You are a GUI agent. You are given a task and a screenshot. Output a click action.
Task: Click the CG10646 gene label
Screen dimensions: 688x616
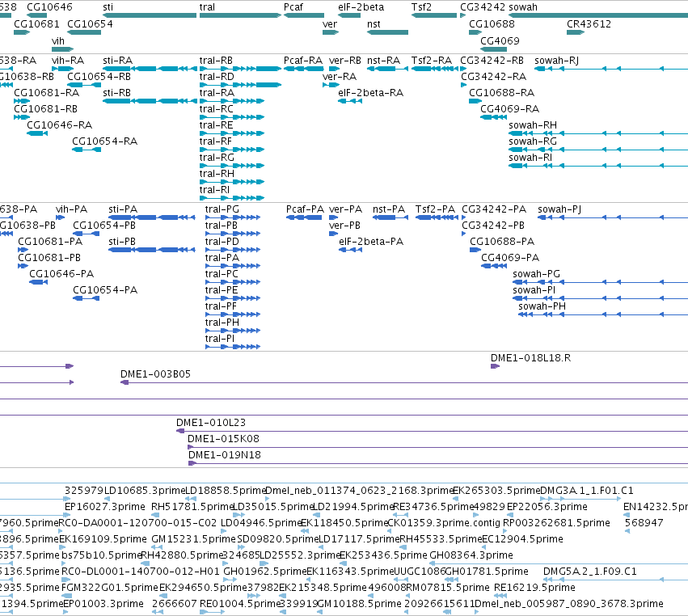point(49,7)
